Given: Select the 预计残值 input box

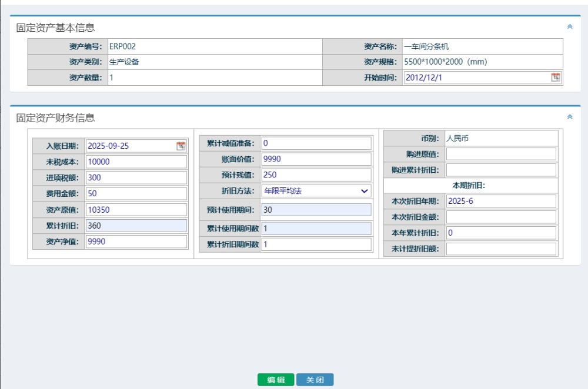Looking at the screenshot, I should tap(316, 175).
